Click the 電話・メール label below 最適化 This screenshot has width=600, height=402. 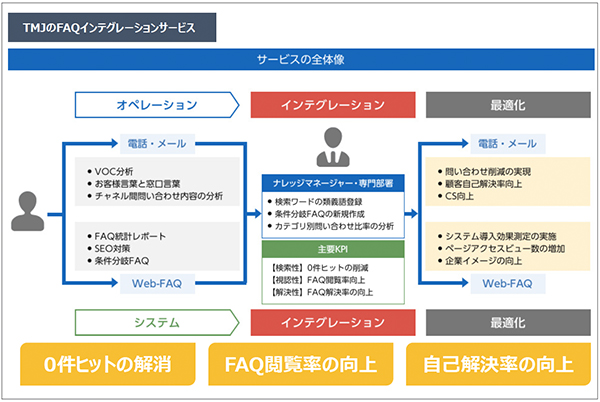click(x=508, y=144)
